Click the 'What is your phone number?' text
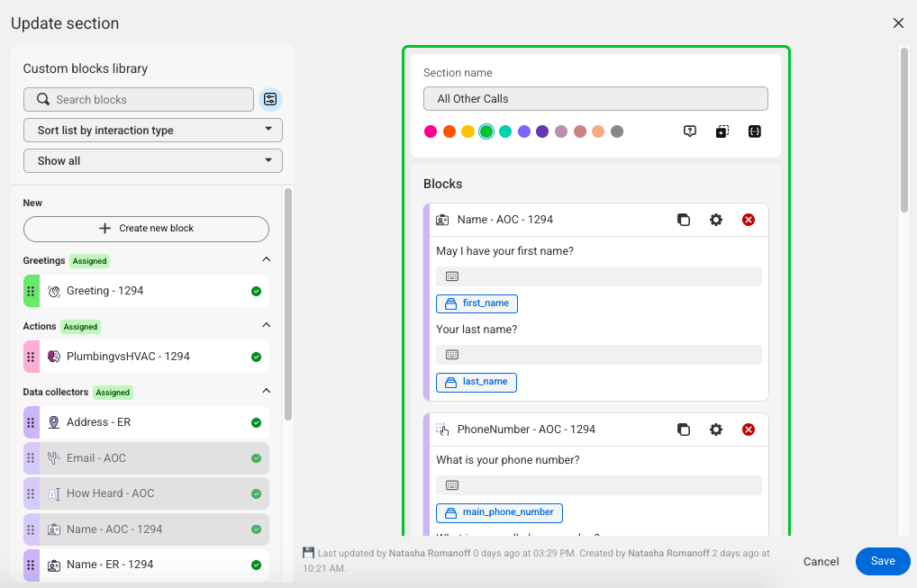 click(x=508, y=460)
